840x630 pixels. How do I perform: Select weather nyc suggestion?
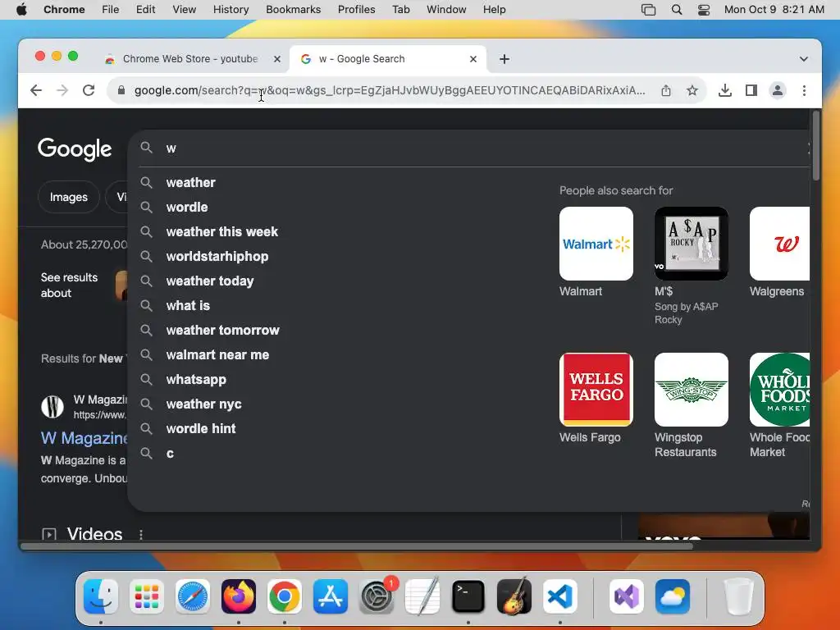point(203,404)
